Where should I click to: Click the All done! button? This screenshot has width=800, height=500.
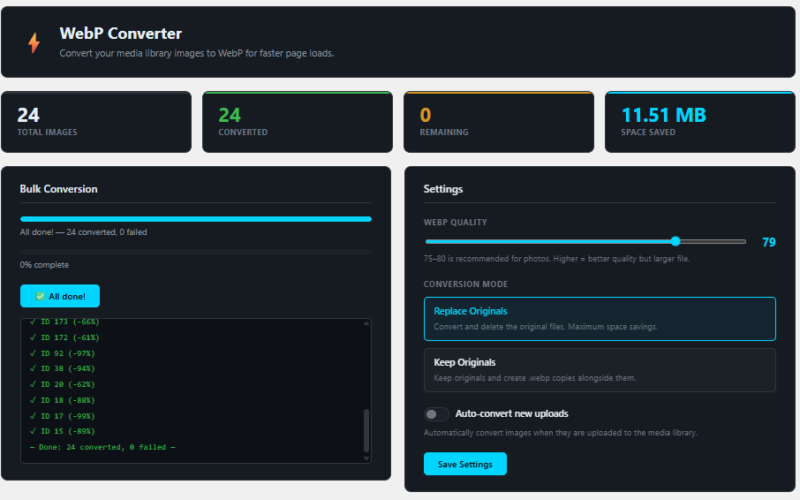click(x=60, y=296)
